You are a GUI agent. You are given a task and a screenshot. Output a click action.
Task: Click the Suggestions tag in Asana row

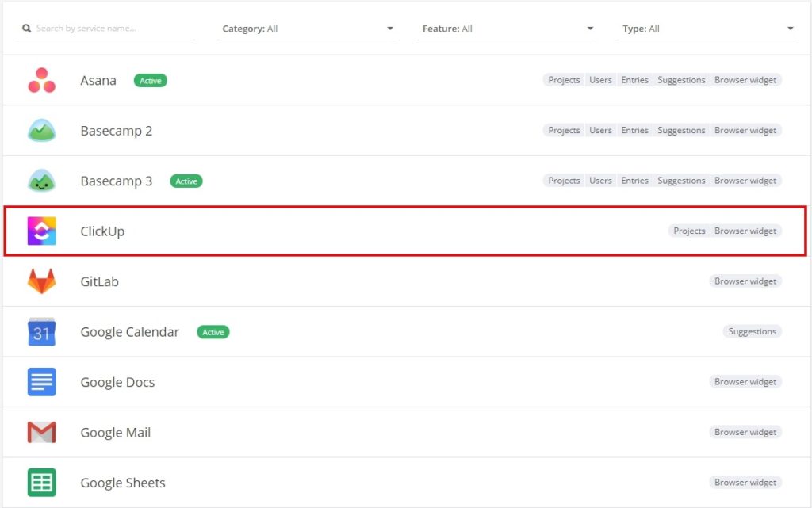point(681,80)
